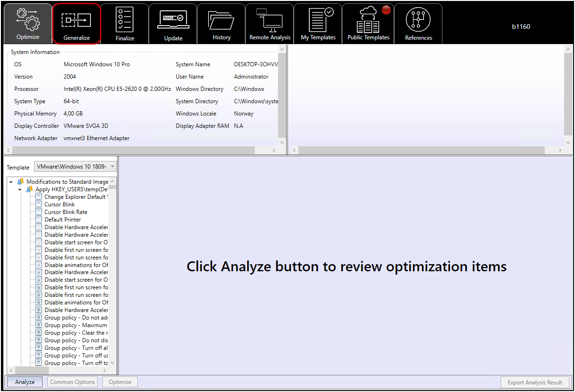Click the tree panel horizontal scrollbar
Viewport: 575px width, 392px height.
pyautogui.click(x=57, y=370)
